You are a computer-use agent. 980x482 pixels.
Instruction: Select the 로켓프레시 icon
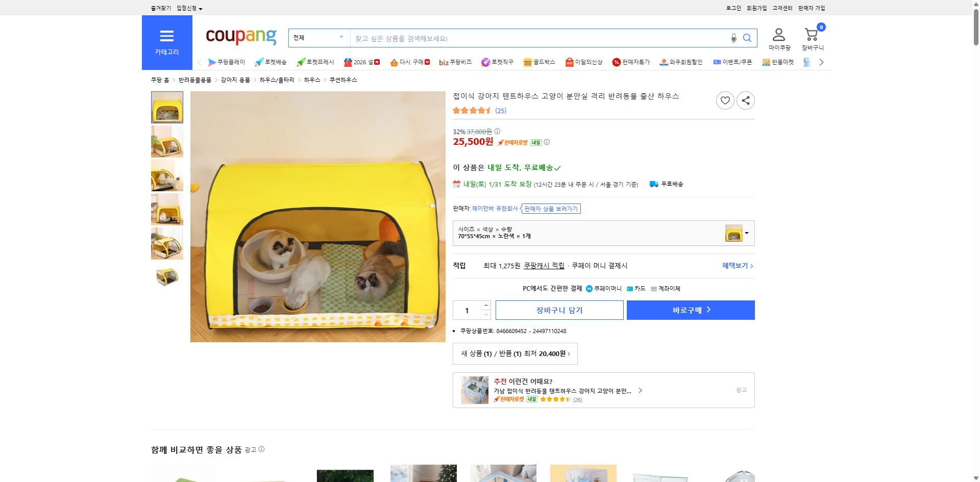301,62
